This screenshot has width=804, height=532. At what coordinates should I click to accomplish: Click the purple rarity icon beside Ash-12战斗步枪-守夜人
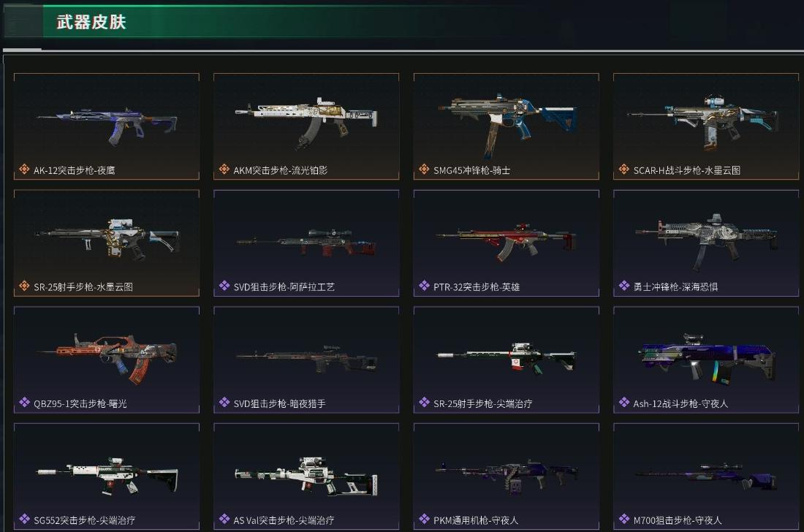click(624, 403)
